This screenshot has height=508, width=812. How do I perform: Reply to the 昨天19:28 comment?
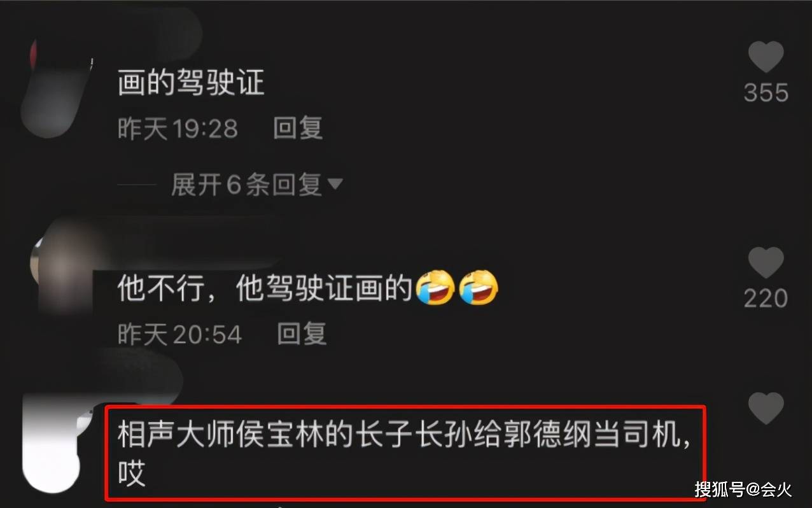298,129
